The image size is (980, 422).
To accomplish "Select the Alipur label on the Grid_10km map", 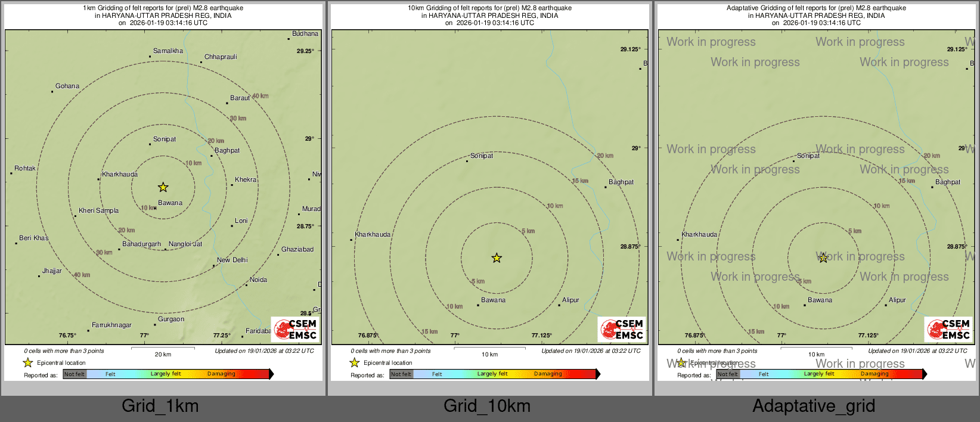I will [570, 300].
